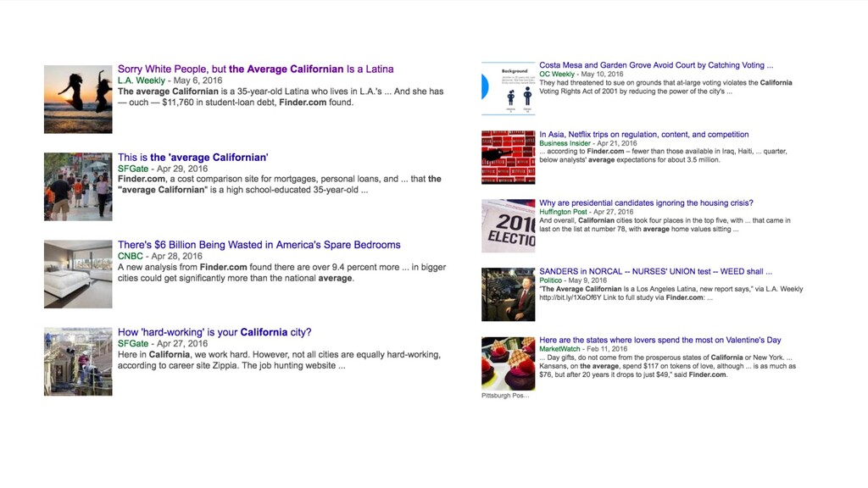Click the voting infographic thumbnail
Image resolution: width=868 pixels, height=488 pixels.
click(509, 88)
